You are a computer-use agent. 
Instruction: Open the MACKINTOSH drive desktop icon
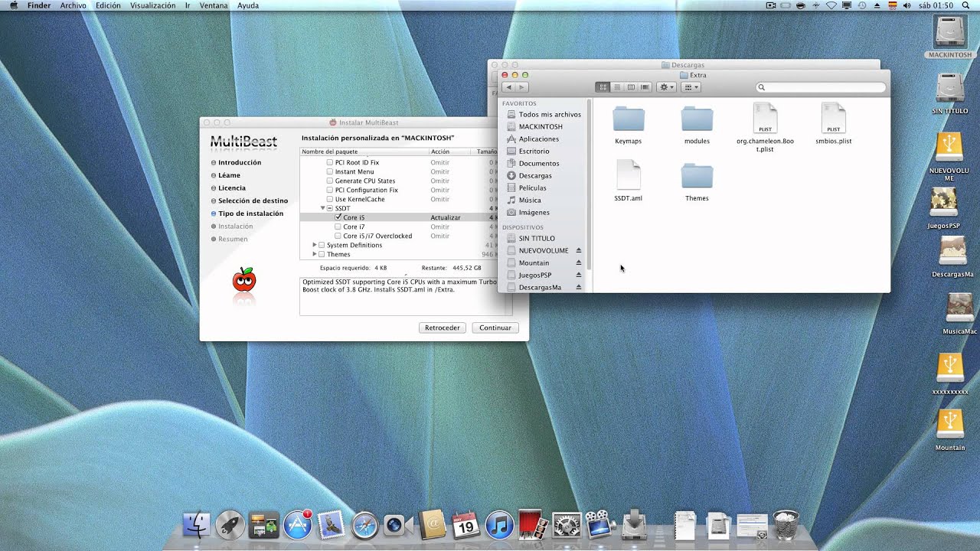tap(949, 32)
